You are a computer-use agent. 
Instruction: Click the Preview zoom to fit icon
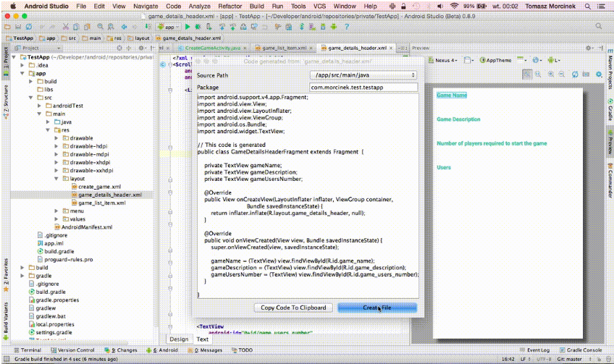coord(527,74)
